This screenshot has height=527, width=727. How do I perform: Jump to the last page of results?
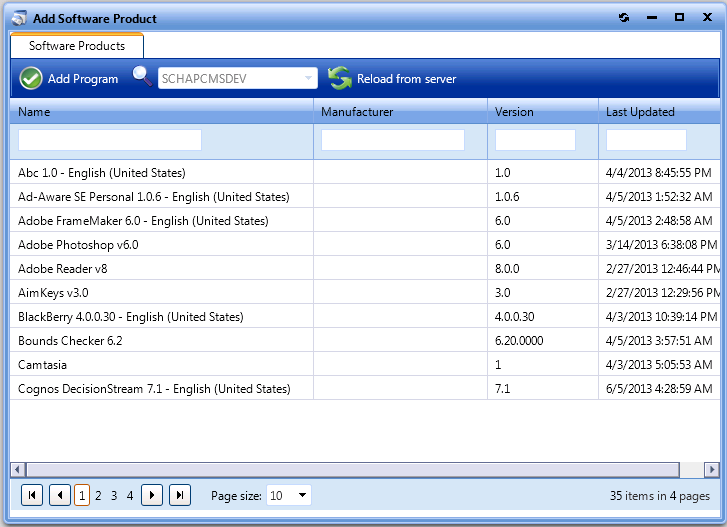[180, 495]
